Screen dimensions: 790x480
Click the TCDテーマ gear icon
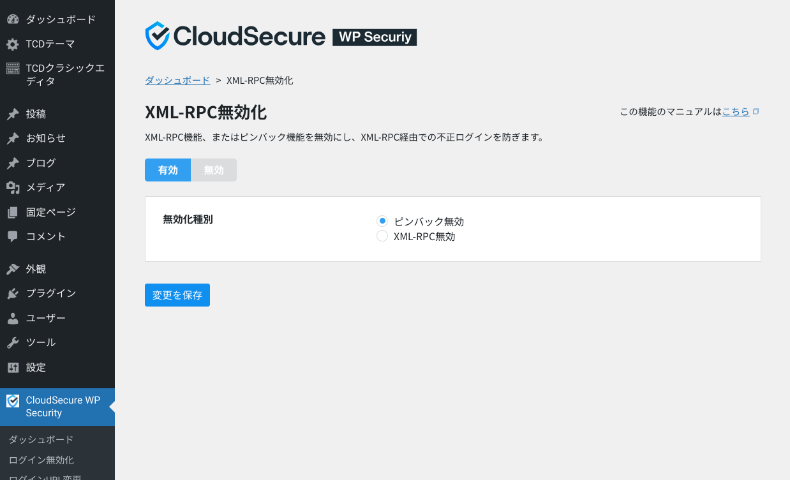click(13, 44)
